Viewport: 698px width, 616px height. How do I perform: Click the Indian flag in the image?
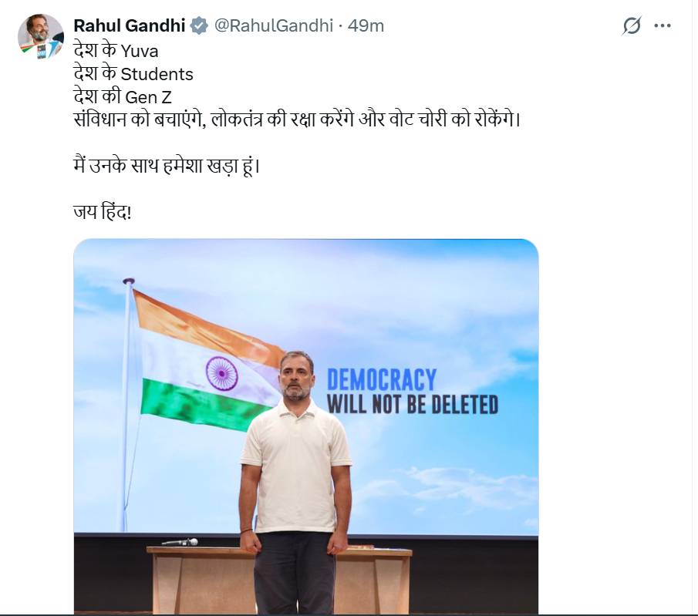202,362
